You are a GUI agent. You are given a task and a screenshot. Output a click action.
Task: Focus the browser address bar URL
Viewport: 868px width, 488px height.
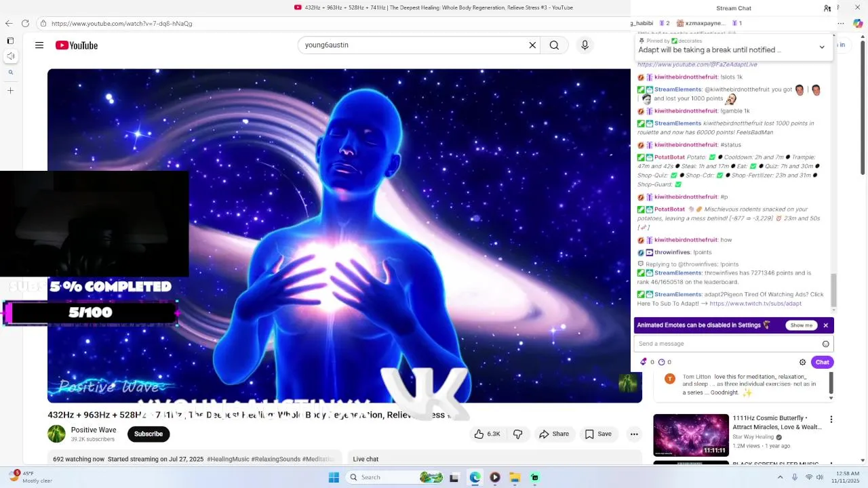(122, 24)
